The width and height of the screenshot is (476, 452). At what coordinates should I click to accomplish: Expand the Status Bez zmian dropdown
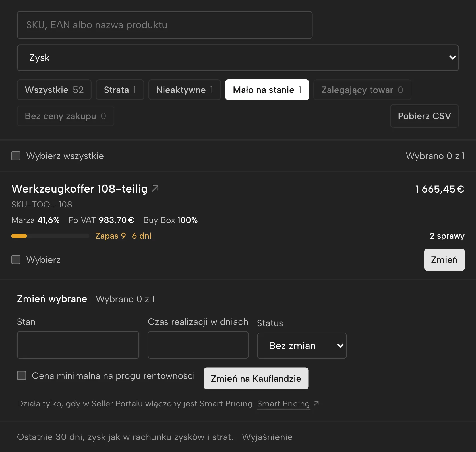[302, 346]
